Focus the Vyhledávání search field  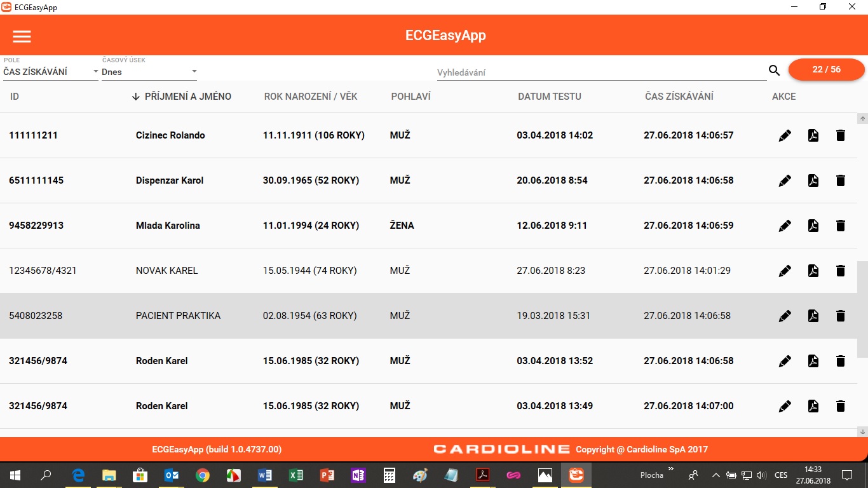pos(601,72)
